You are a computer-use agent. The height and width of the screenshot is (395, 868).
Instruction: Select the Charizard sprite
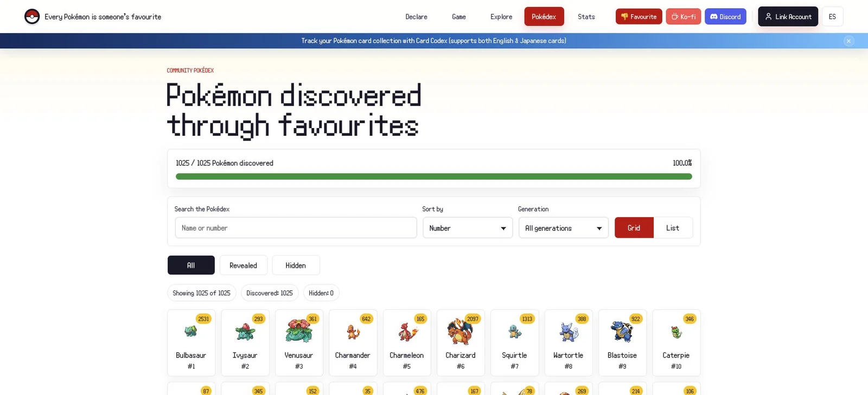pos(461,331)
